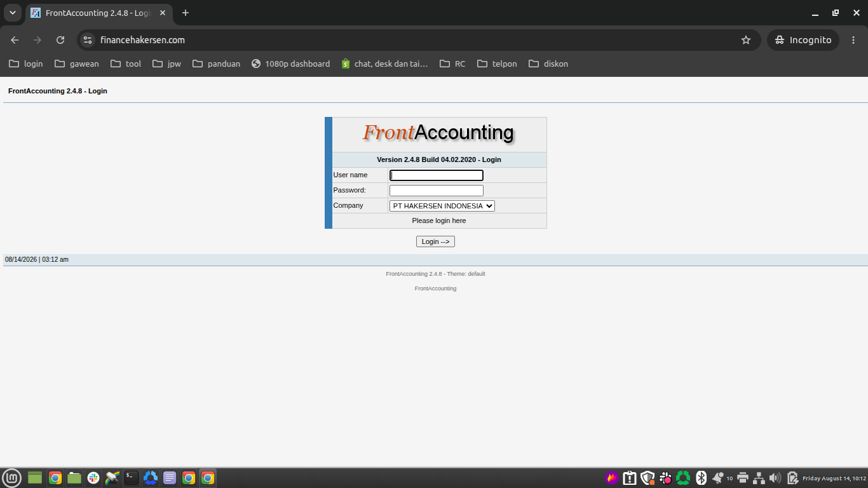The height and width of the screenshot is (488, 868).
Task: Click the green circular tray icon
Action: pos(683,478)
